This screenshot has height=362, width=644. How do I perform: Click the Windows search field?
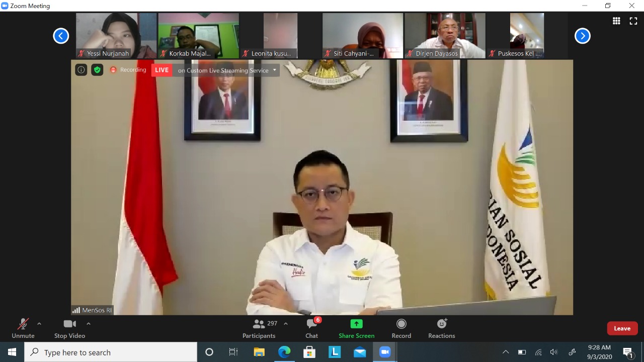[111, 352]
